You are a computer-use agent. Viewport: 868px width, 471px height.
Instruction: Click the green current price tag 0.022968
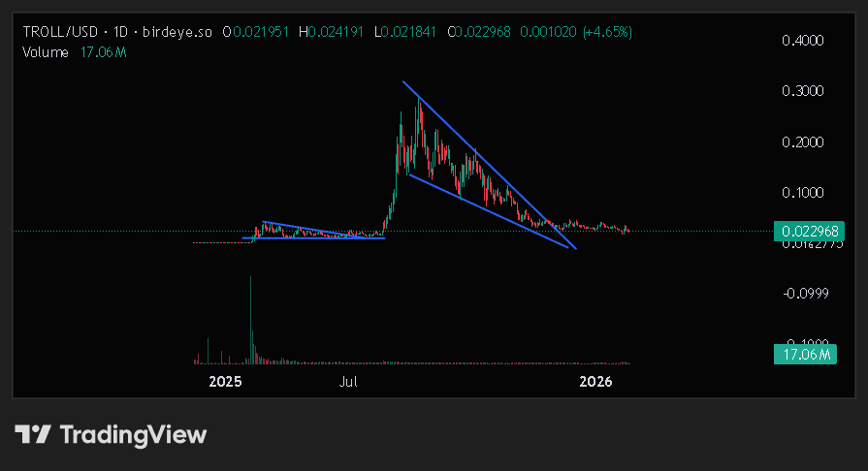[x=809, y=231]
